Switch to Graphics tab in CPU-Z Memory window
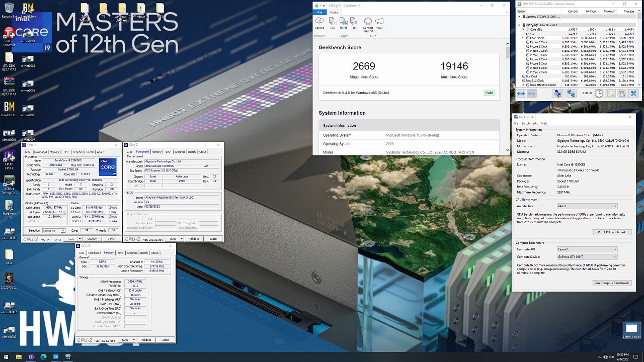Image resolution: width=644 pixels, height=362 pixels. [132, 253]
